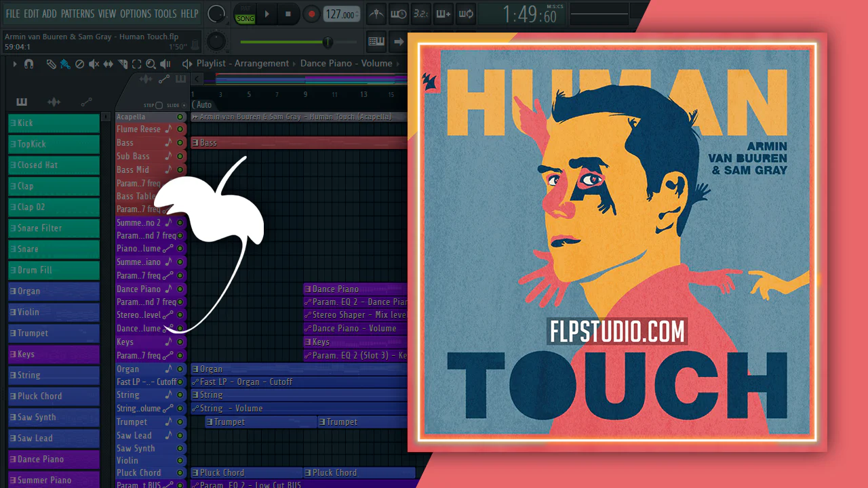Enable wait for input before playing
Viewport: 868px width, 488px height.
tap(399, 14)
